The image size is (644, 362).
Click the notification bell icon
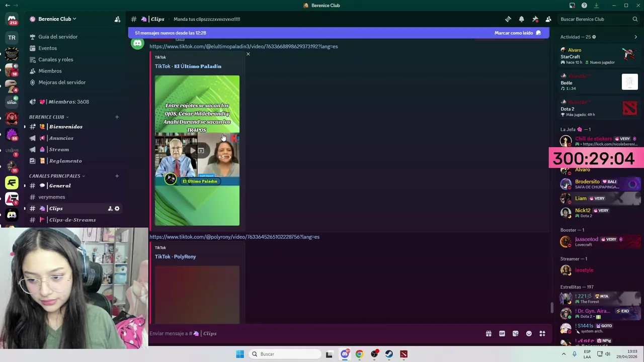[522, 19]
